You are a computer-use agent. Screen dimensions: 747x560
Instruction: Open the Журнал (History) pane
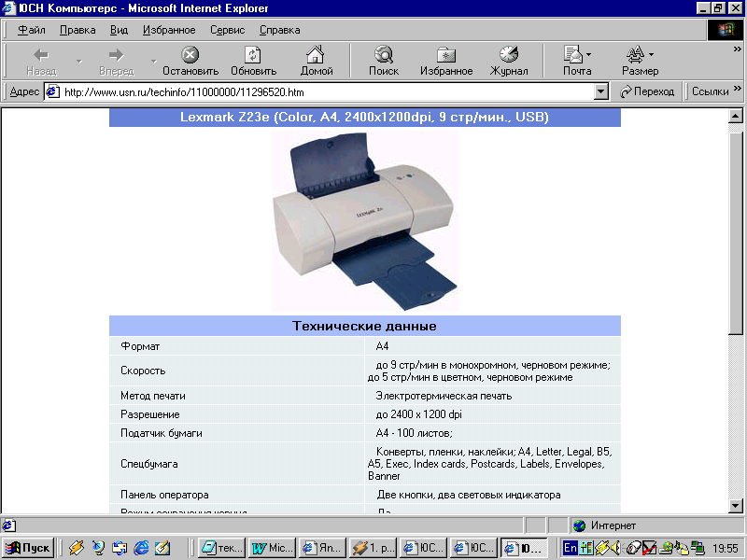click(509, 61)
